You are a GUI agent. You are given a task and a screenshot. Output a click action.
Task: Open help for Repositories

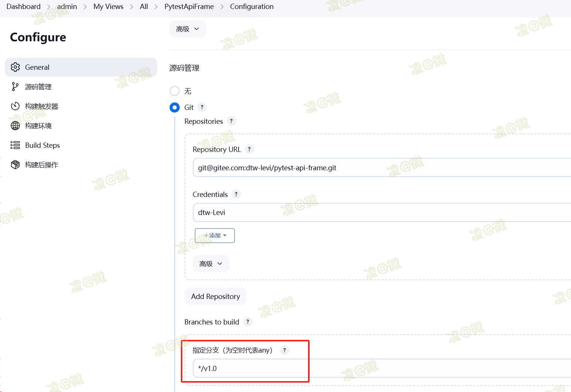pyautogui.click(x=231, y=121)
